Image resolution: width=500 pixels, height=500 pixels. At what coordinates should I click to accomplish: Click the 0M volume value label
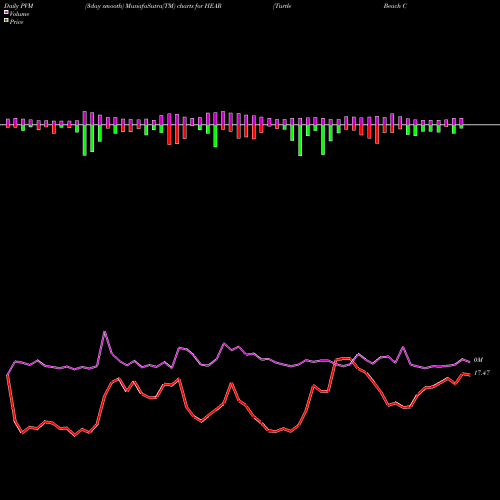click(478, 360)
